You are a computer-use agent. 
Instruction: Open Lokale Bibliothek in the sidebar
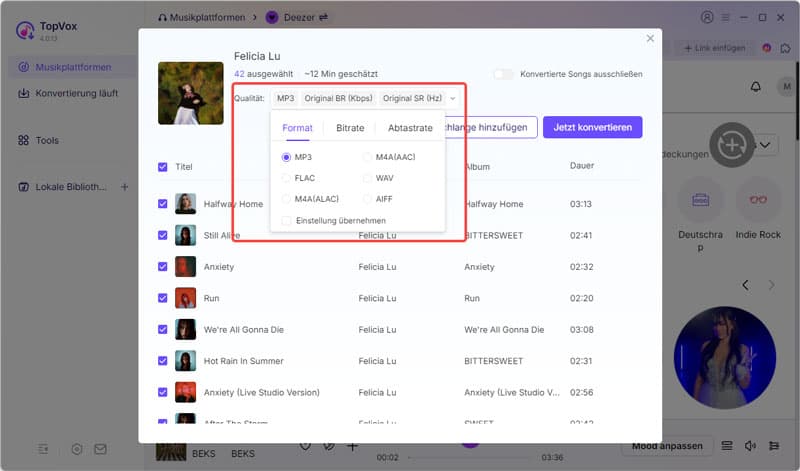pos(62,187)
